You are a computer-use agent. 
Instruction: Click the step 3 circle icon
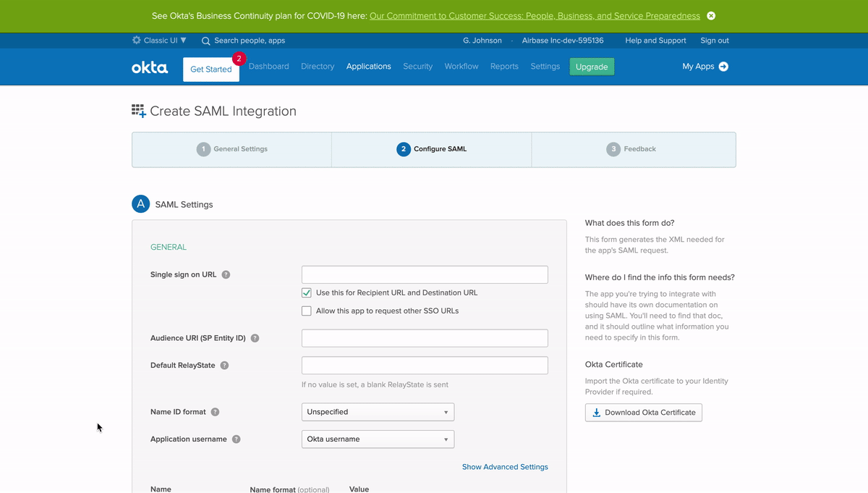pyautogui.click(x=613, y=149)
